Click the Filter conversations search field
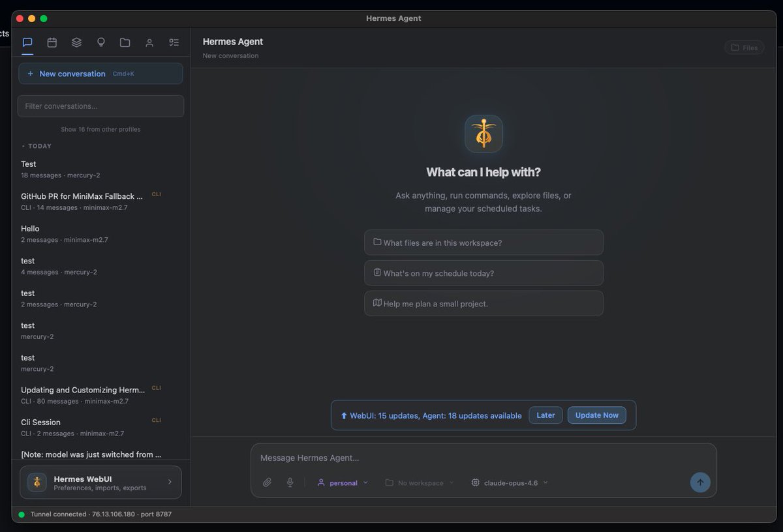The image size is (783, 532). tap(100, 106)
